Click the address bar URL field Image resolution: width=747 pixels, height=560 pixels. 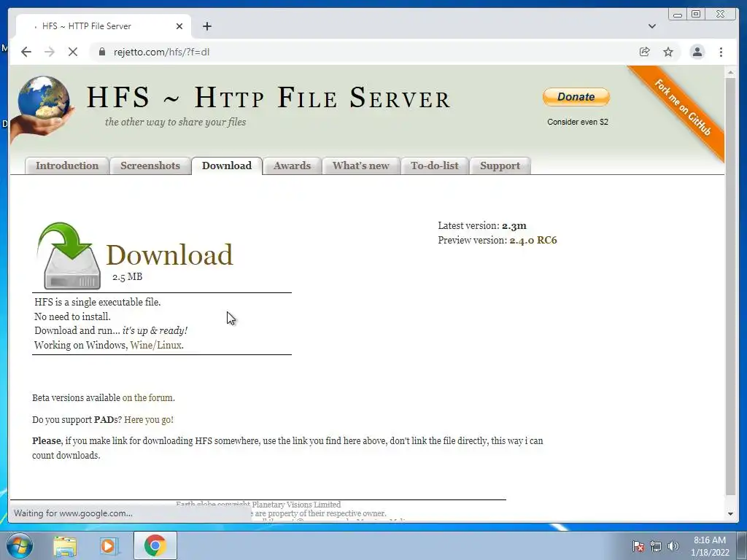point(362,52)
